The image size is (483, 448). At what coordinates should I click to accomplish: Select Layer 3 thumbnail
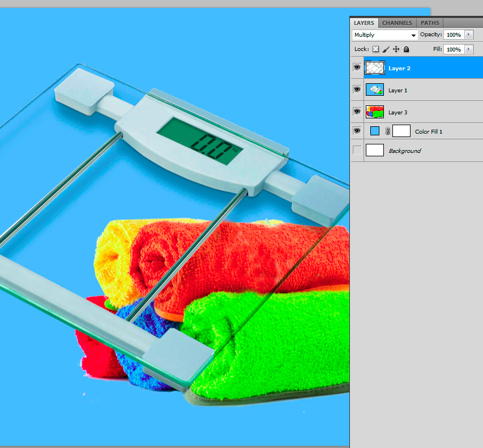375,112
